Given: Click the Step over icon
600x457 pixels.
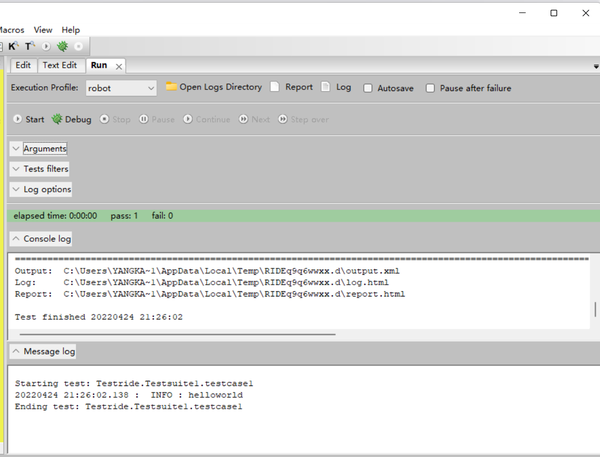Looking at the screenshot, I should point(282,119).
